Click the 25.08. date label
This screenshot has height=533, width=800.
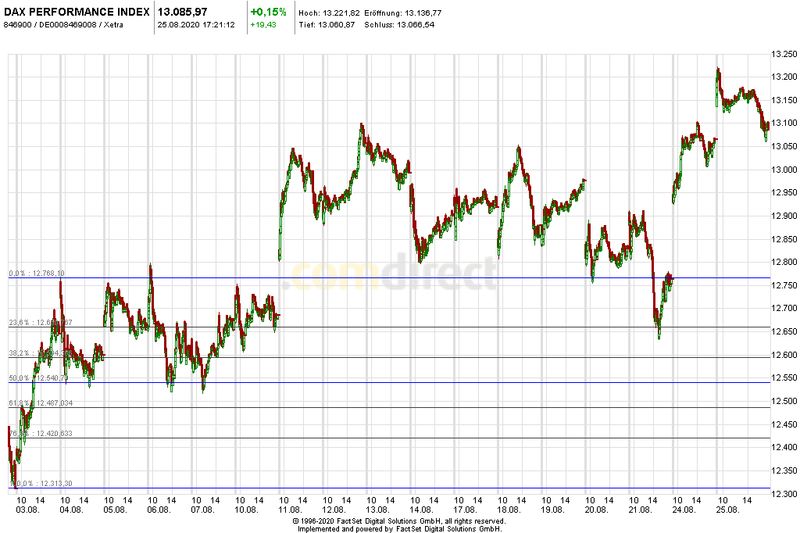tap(728, 510)
